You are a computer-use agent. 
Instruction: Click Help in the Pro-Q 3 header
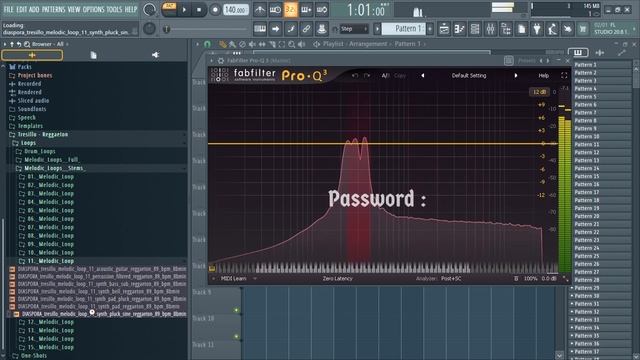click(543, 76)
